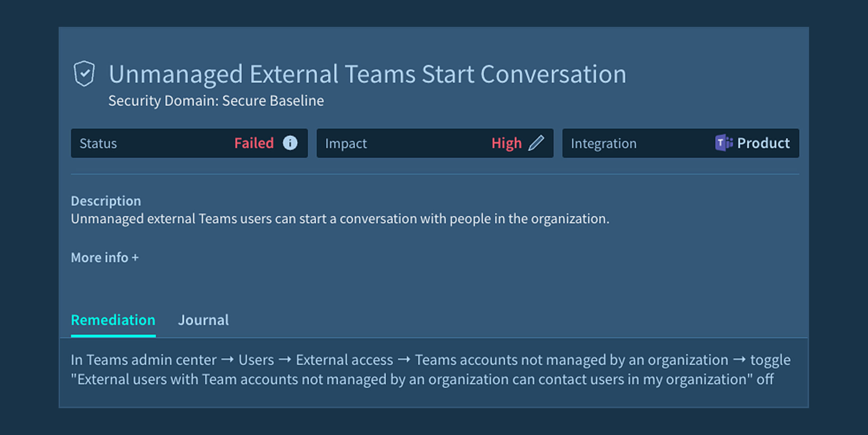
Task: Click the description sentence about unmanaged external users
Action: pos(340,219)
